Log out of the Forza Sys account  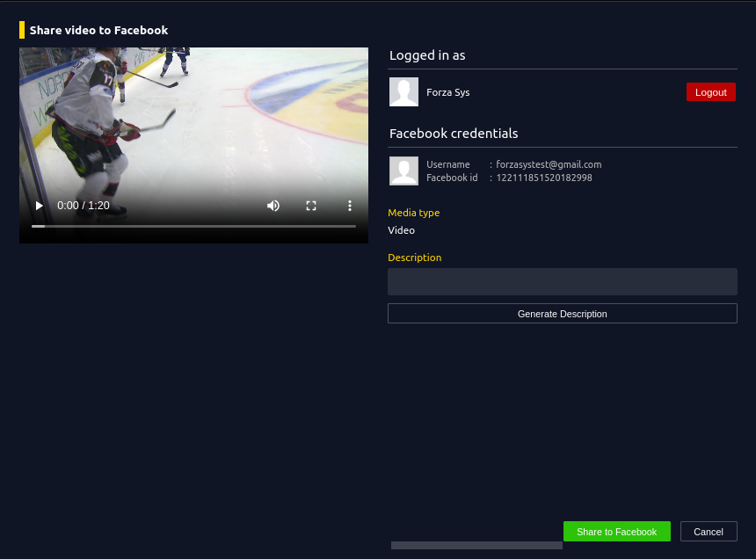click(710, 92)
